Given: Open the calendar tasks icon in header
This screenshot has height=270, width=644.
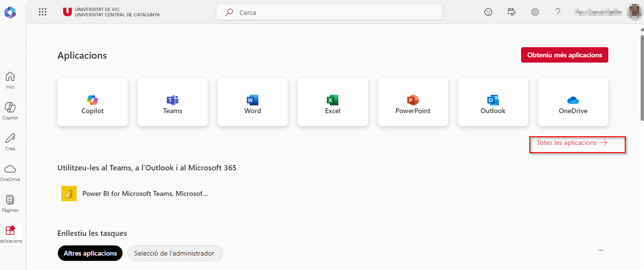Looking at the screenshot, I should coord(512,13).
